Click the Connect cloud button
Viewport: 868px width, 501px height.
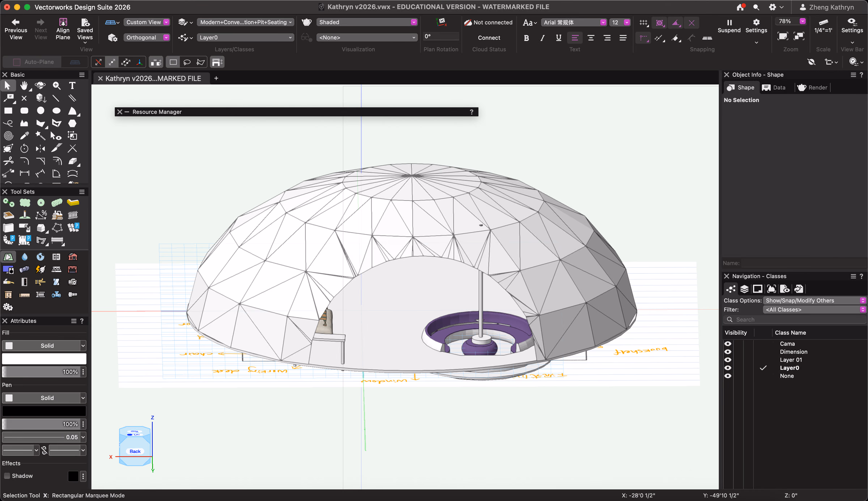(x=489, y=38)
